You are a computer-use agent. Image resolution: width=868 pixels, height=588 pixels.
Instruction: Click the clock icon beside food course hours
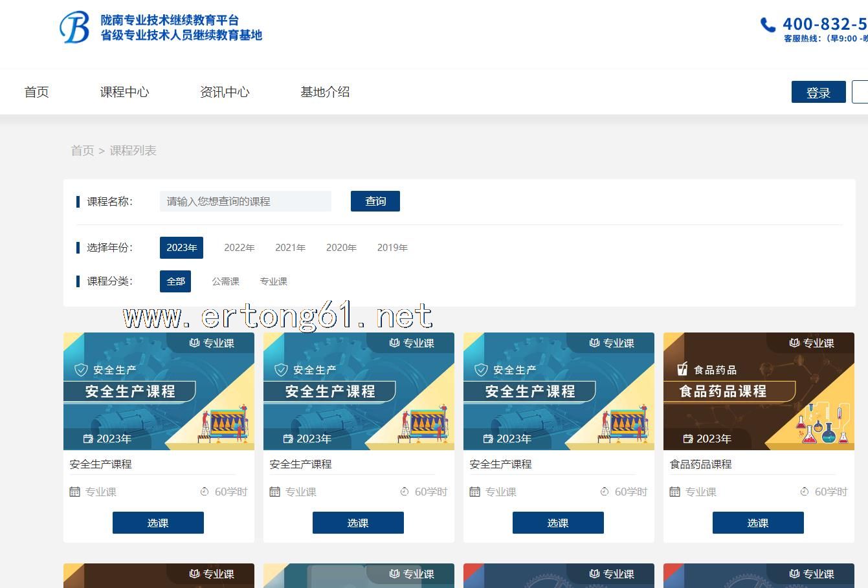(805, 492)
